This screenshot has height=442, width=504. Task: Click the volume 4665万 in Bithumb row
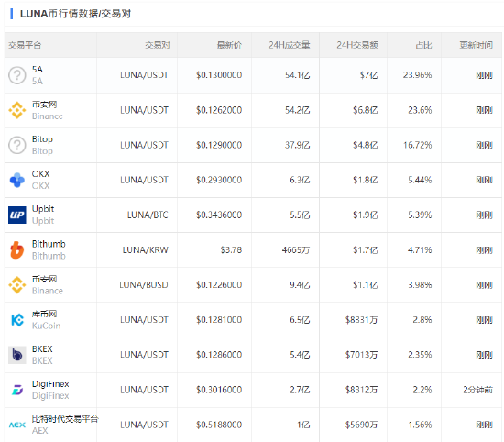(x=296, y=250)
